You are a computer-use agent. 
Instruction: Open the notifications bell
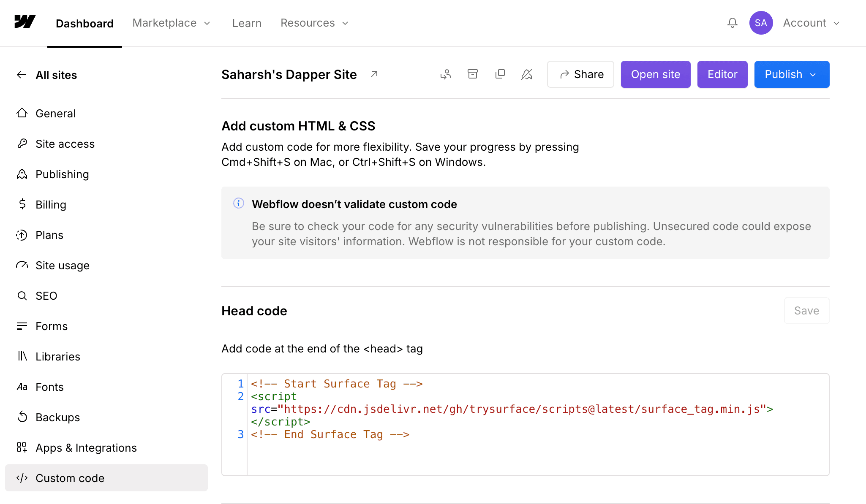[733, 23]
